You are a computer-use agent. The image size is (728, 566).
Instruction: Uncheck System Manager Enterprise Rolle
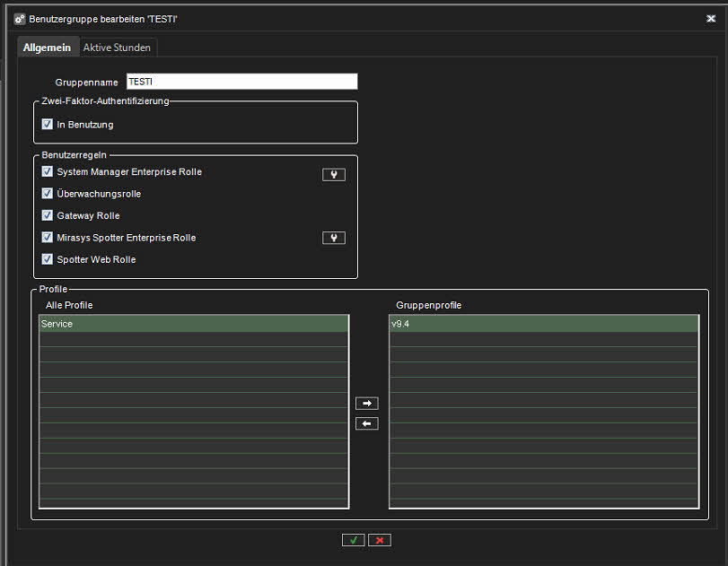(48, 171)
